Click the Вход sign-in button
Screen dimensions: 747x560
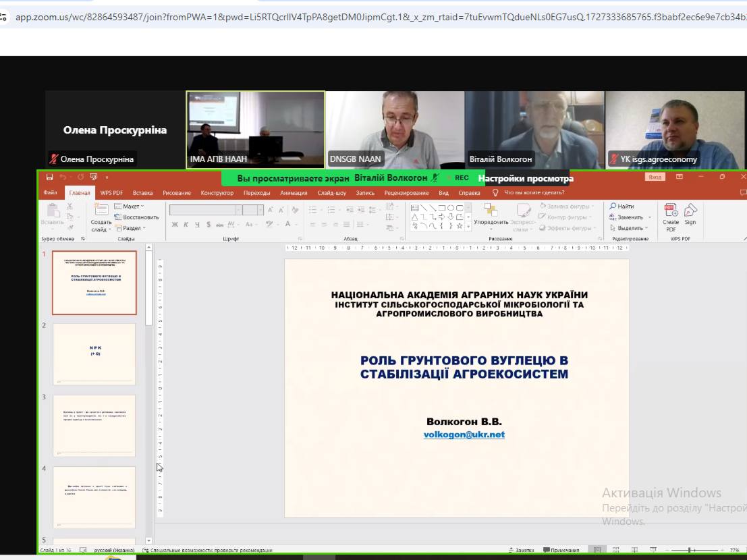click(x=655, y=177)
